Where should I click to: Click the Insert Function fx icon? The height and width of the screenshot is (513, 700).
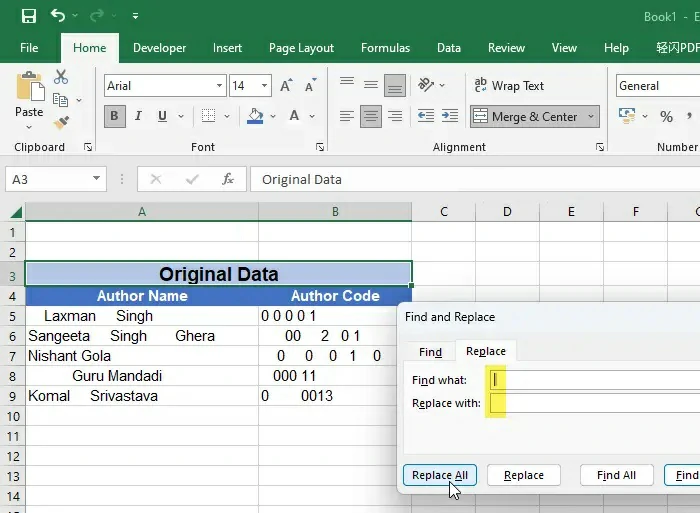pos(228,179)
